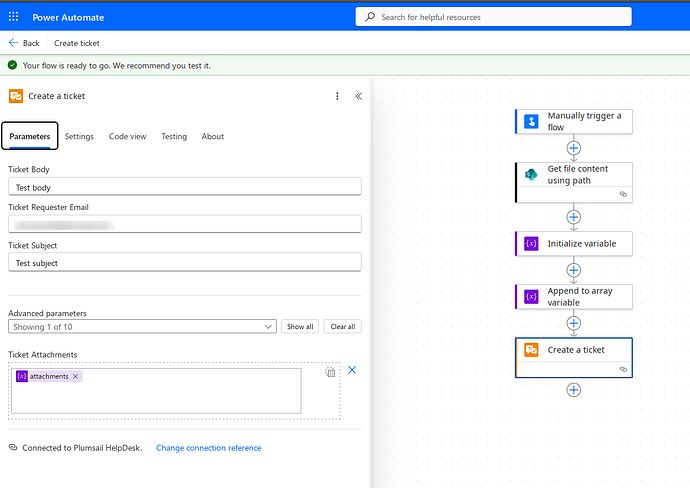Click Change connection reference link
Viewport: 690px width, 488px height.
[208, 448]
